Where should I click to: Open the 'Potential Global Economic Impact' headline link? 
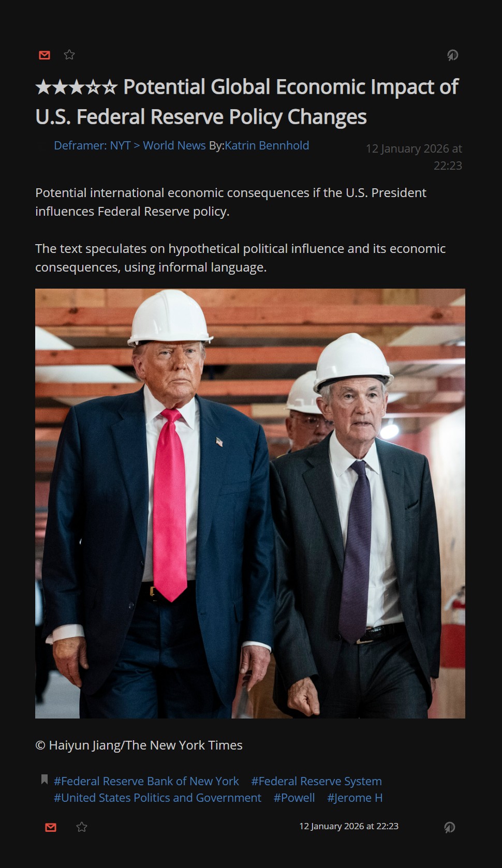point(247,102)
